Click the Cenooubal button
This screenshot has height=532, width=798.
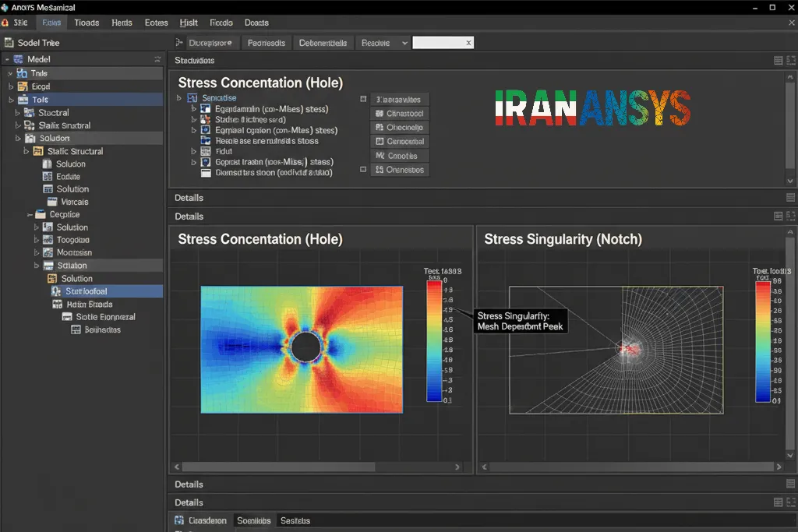pos(400,142)
